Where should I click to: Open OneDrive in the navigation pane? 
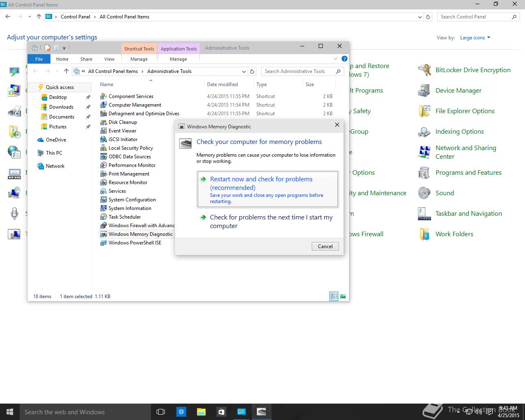pyautogui.click(x=56, y=140)
